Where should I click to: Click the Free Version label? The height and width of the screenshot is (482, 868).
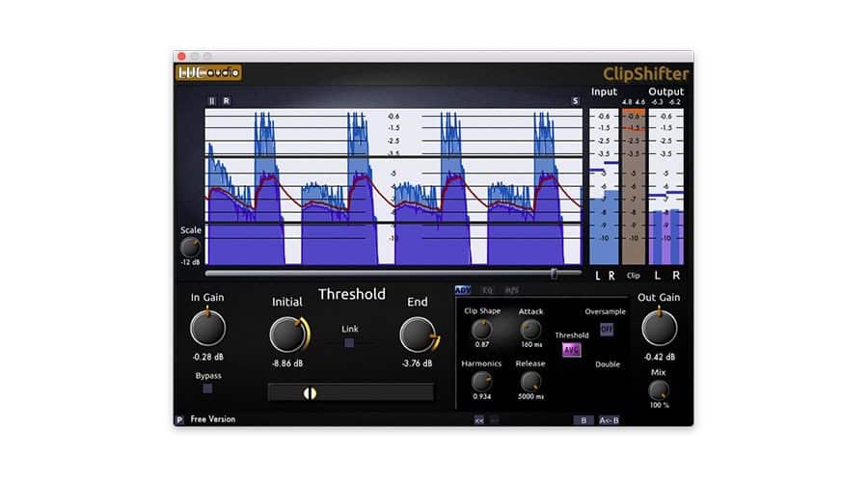click(212, 419)
